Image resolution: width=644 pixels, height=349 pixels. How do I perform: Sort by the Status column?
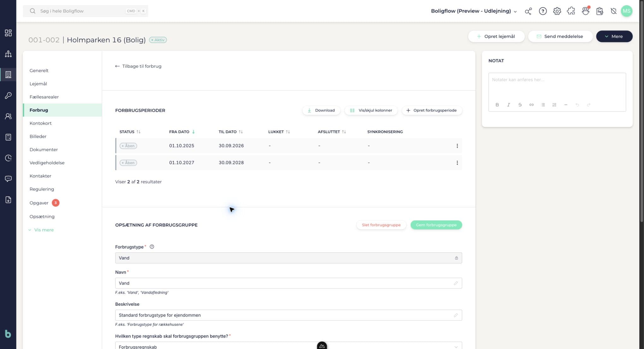tap(130, 132)
